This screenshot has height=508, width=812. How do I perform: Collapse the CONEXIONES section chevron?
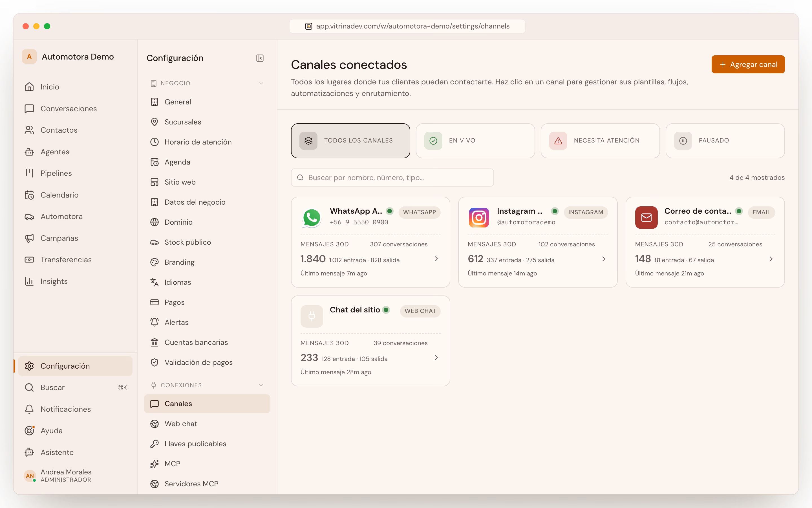point(261,385)
